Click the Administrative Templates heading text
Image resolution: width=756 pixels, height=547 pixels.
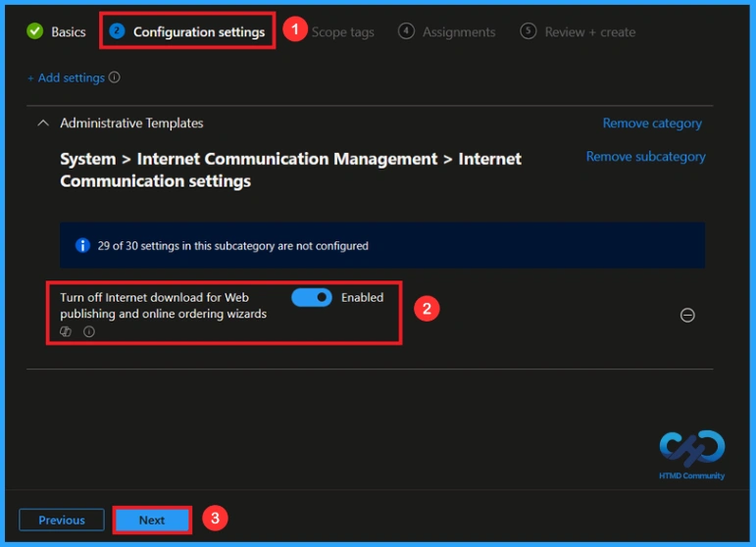131,123
